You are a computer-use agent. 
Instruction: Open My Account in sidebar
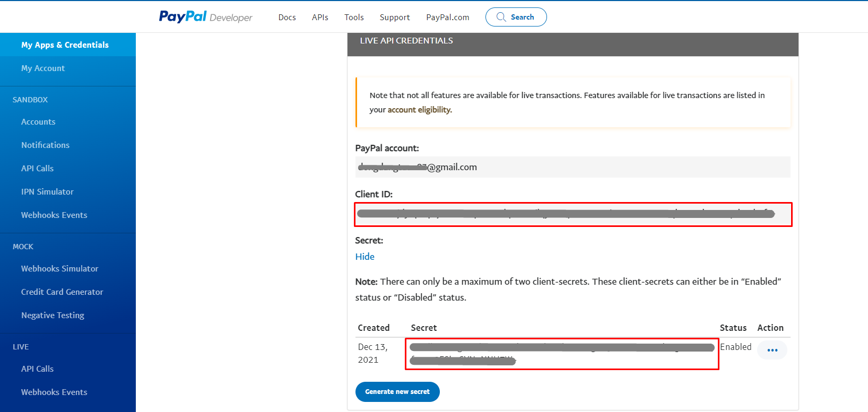[x=43, y=68]
